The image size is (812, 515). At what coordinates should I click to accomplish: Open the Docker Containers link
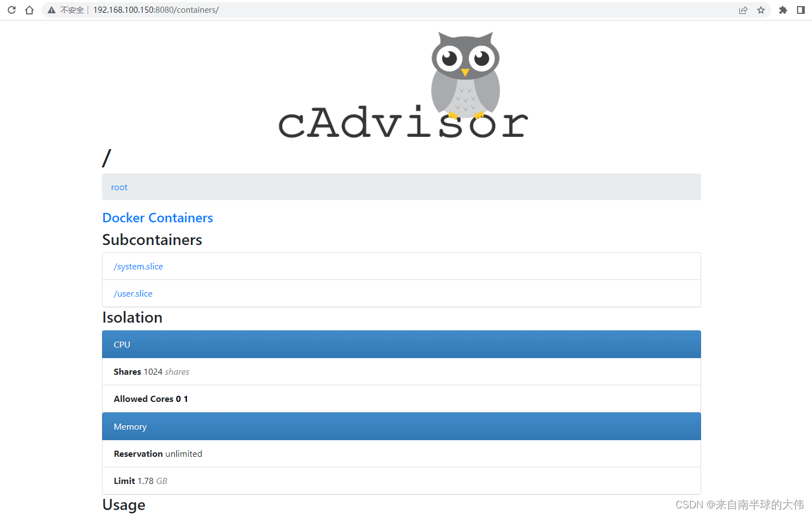click(x=158, y=218)
